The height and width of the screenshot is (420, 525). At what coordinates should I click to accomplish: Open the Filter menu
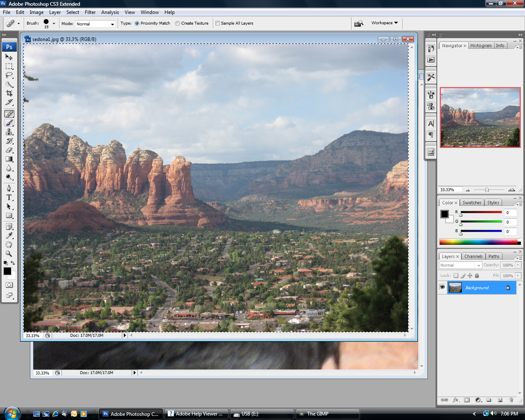(90, 12)
